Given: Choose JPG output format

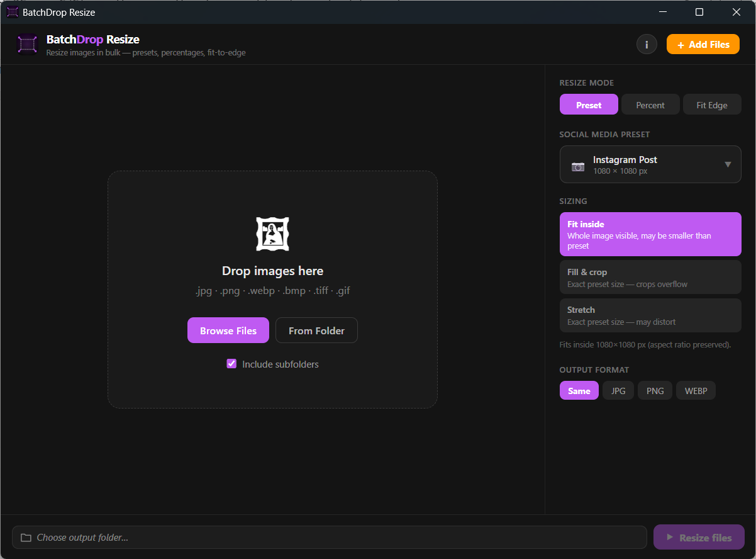Looking at the screenshot, I should tap(618, 390).
